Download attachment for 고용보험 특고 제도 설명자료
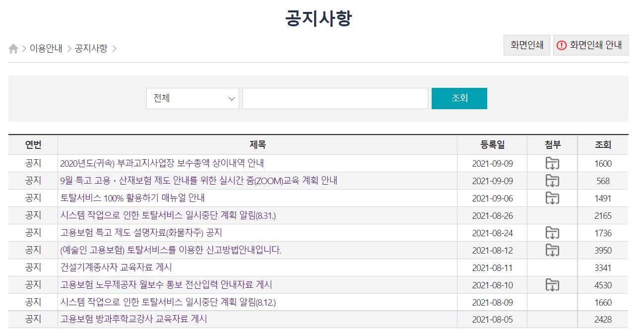644x333 pixels. [x=552, y=233]
